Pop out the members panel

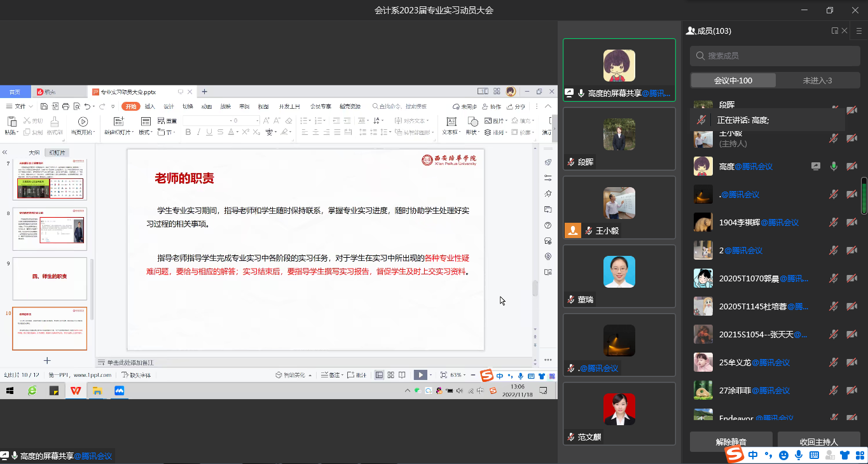pos(834,31)
